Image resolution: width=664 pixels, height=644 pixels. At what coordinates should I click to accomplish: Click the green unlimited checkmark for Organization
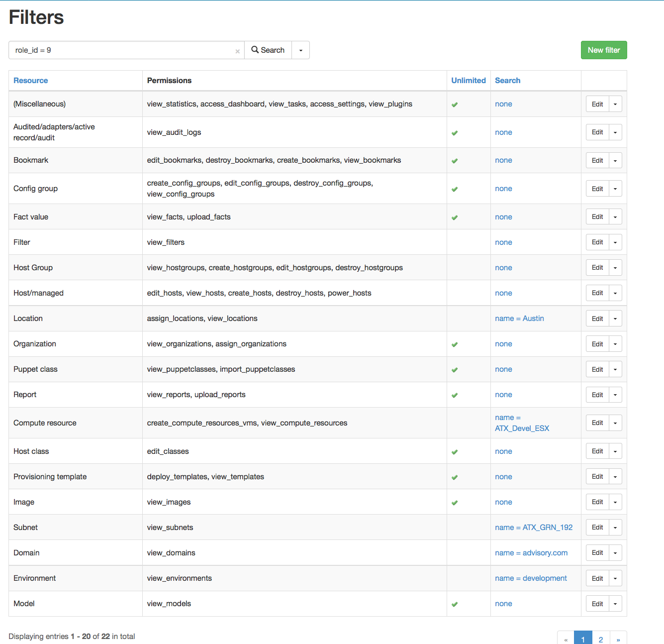coord(455,344)
